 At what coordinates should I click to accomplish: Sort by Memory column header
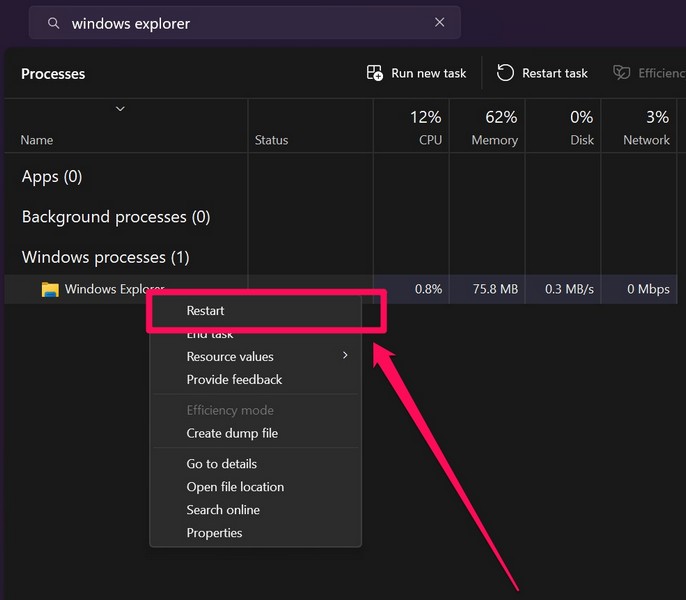pyautogui.click(x=486, y=127)
